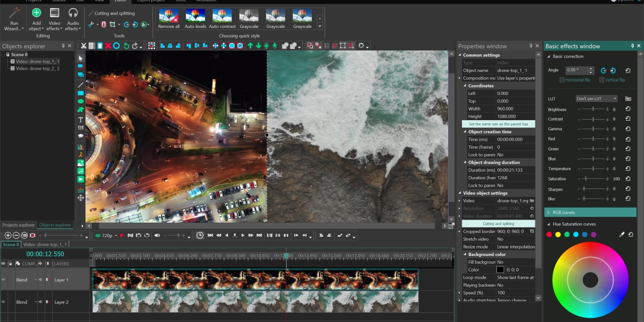The width and height of the screenshot is (644, 322).
Task: Toggle visibility of Layer 1
Action: click(x=3, y=280)
